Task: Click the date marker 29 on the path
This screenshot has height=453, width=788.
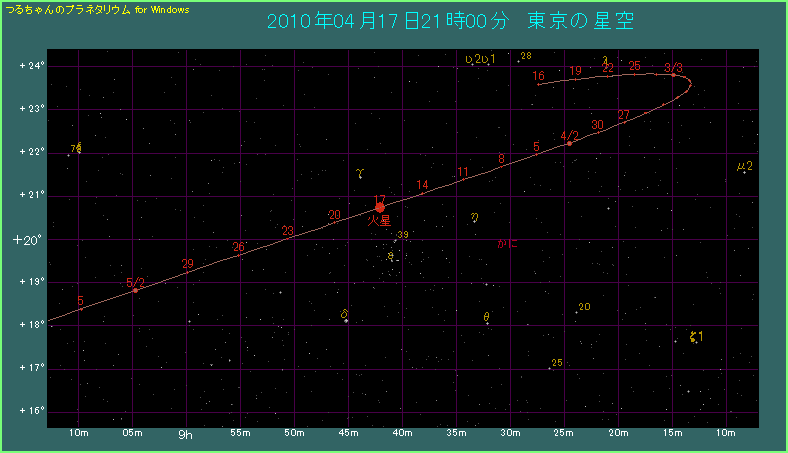Action: [x=188, y=263]
